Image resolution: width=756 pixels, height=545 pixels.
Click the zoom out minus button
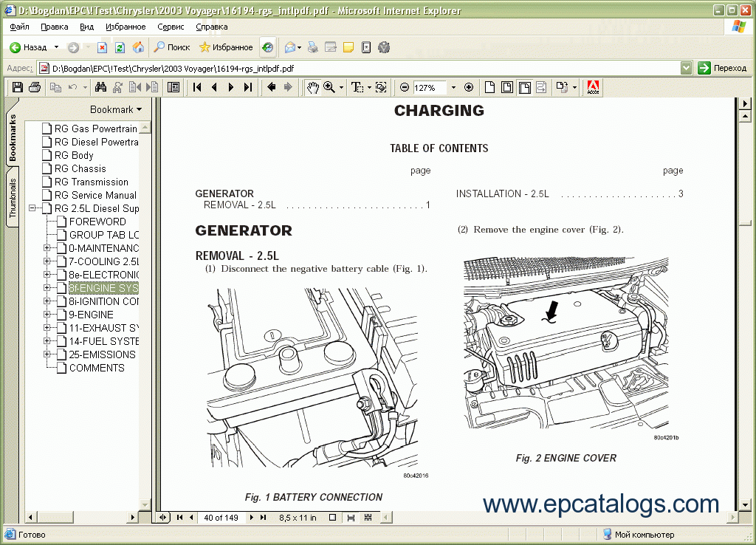tap(405, 87)
